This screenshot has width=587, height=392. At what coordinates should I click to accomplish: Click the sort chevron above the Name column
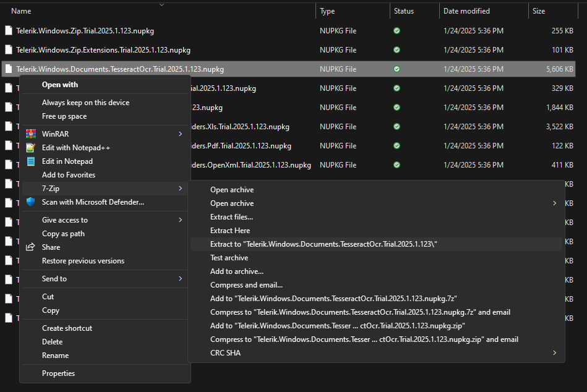(x=162, y=4)
